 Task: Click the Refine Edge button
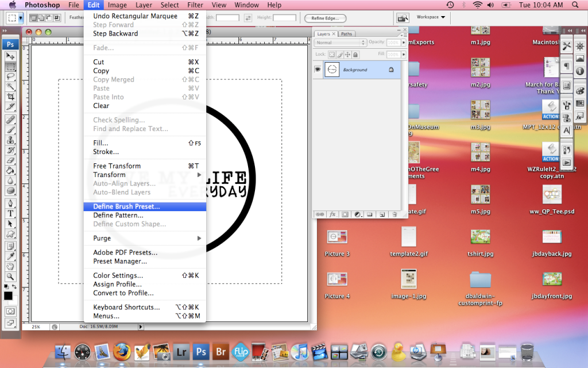(325, 18)
